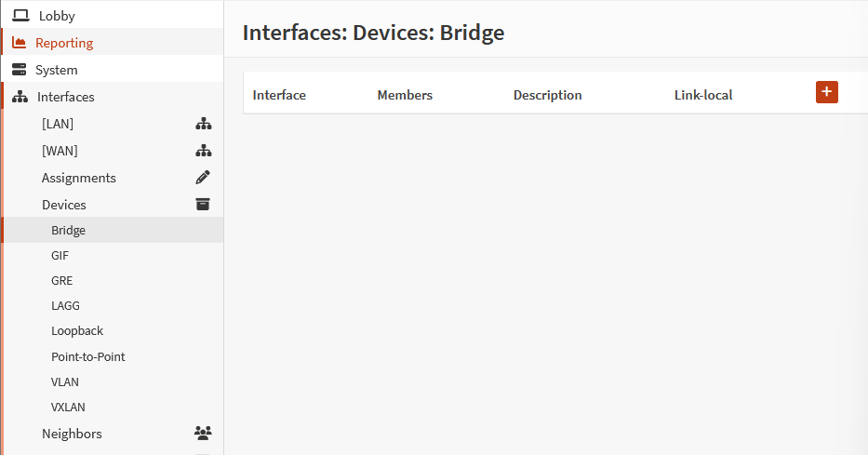Click the Members column header

[405, 95]
